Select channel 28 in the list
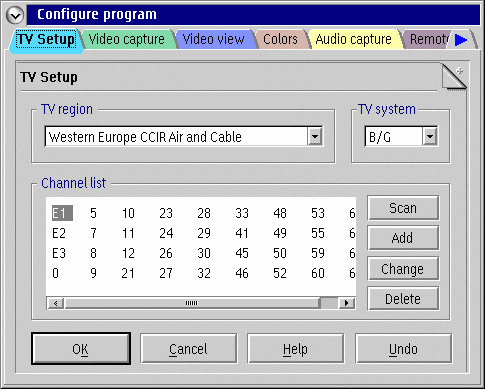The height and width of the screenshot is (389, 485). pyautogui.click(x=204, y=213)
